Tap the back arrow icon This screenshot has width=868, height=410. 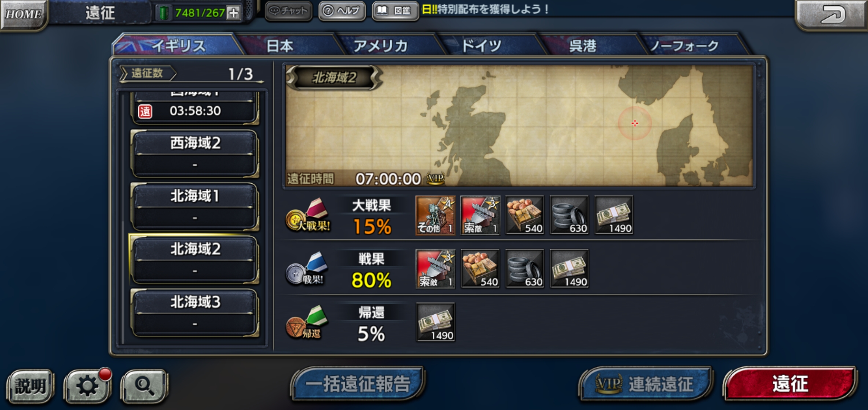(831, 14)
